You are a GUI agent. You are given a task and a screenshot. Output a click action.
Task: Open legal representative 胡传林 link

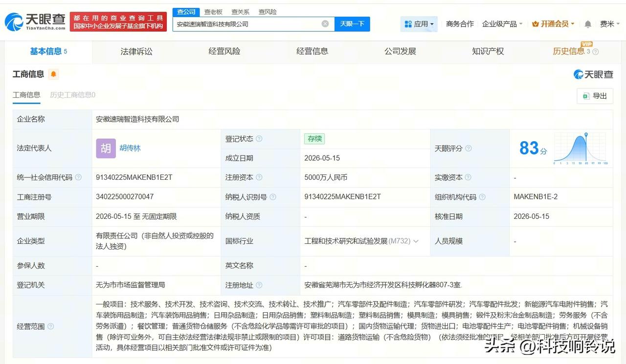[x=130, y=148]
